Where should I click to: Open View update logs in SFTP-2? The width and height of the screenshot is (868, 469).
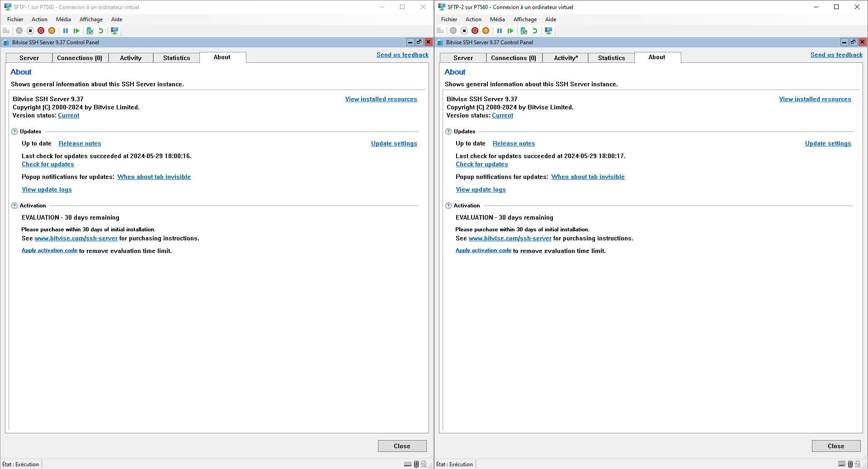[481, 189]
